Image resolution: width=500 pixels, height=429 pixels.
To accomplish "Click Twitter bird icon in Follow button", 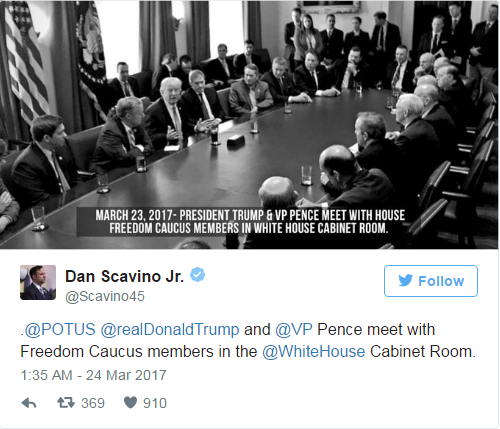I will click(406, 281).
